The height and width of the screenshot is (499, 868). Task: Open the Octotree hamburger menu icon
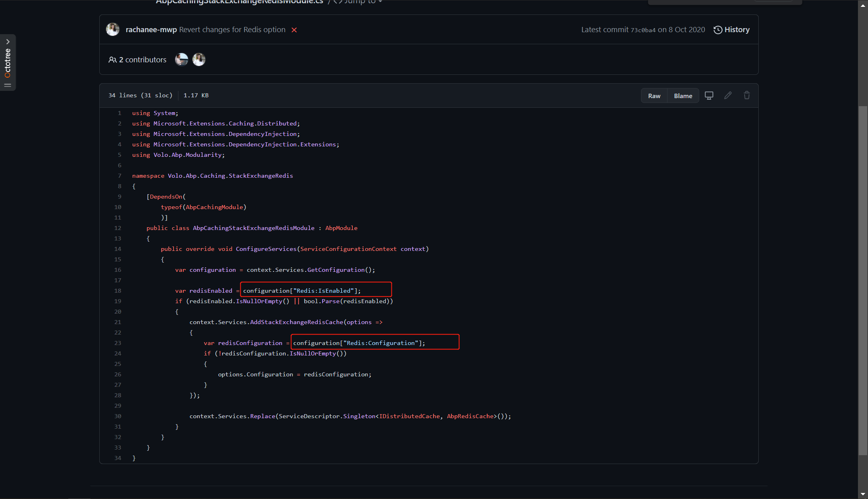pyautogui.click(x=8, y=85)
